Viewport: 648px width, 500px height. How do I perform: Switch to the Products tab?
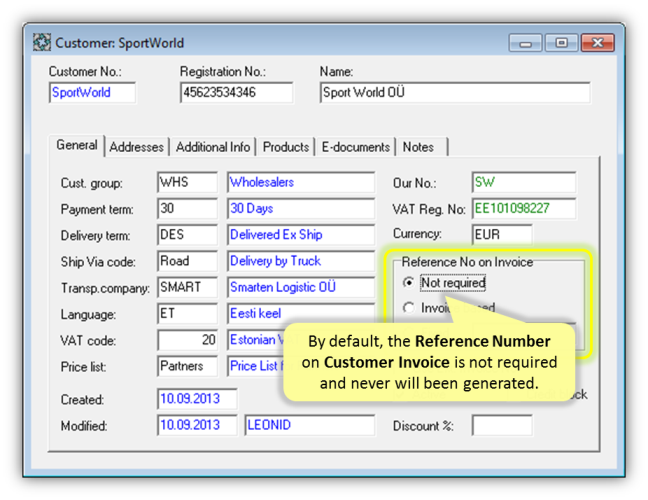pos(286,147)
